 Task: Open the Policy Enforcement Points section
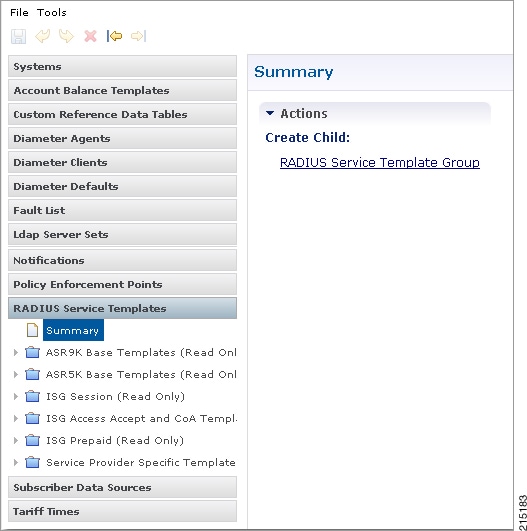pos(122,284)
